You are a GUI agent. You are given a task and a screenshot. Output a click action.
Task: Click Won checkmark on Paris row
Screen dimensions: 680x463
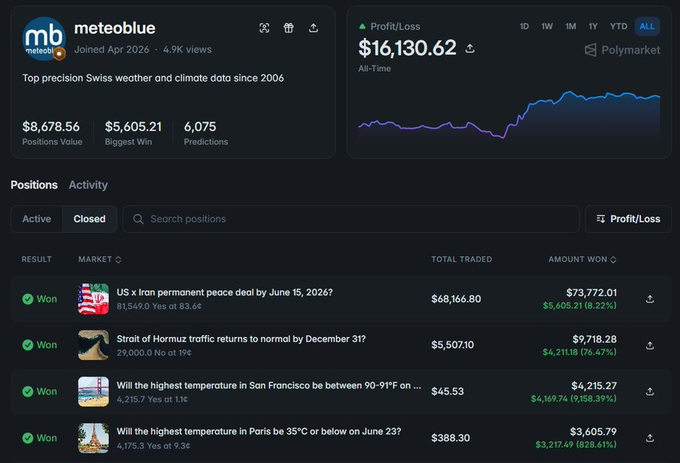click(x=28, y=438)
